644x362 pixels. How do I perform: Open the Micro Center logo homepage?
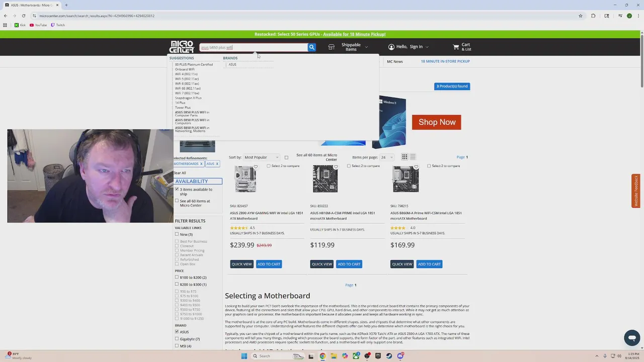pyautogui.click(x=182, y=47)
